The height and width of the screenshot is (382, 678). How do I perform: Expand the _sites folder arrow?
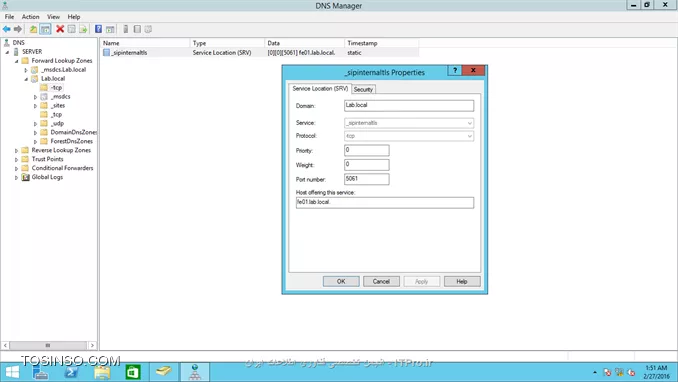(35, 106)
